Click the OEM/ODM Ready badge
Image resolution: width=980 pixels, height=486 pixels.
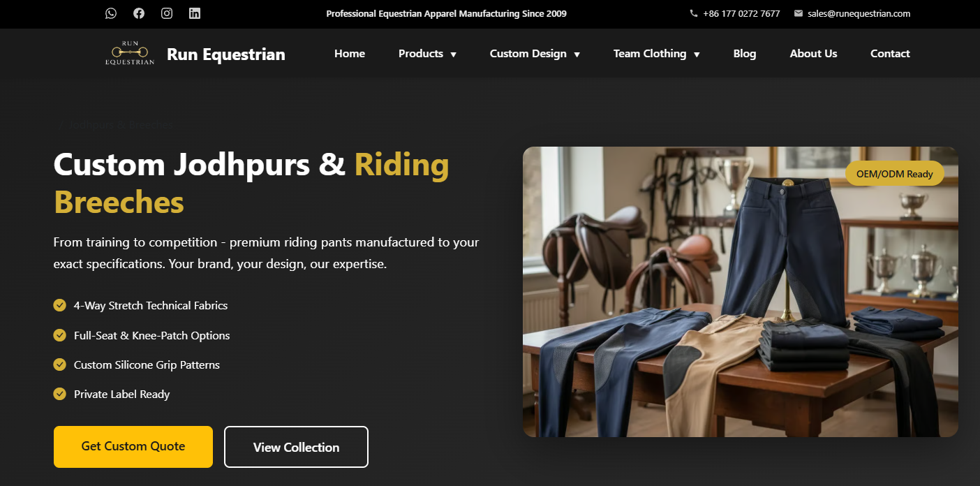click(x=895, y=174)
